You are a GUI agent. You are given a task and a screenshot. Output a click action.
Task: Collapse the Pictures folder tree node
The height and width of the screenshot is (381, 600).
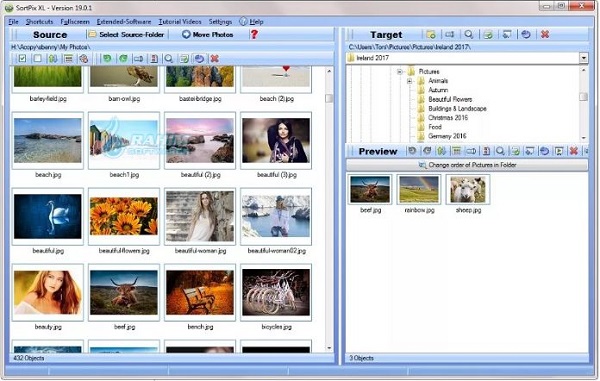[400, 72]
